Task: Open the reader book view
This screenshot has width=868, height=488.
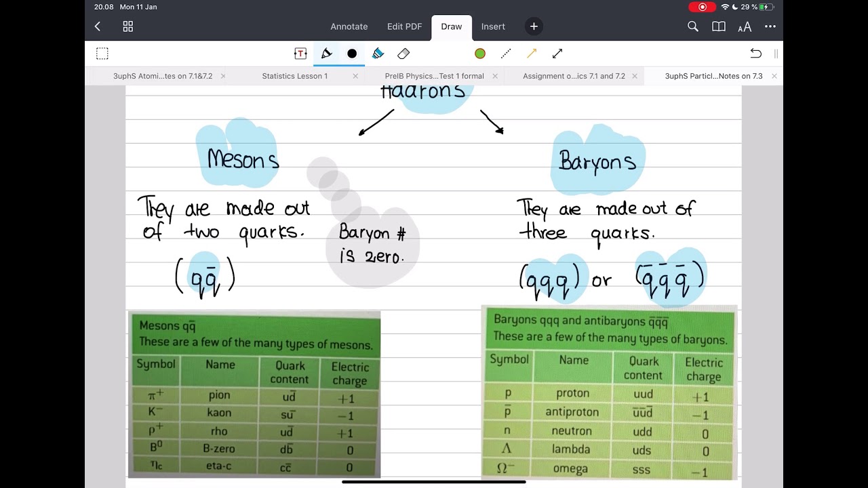Action: point(719,26)
